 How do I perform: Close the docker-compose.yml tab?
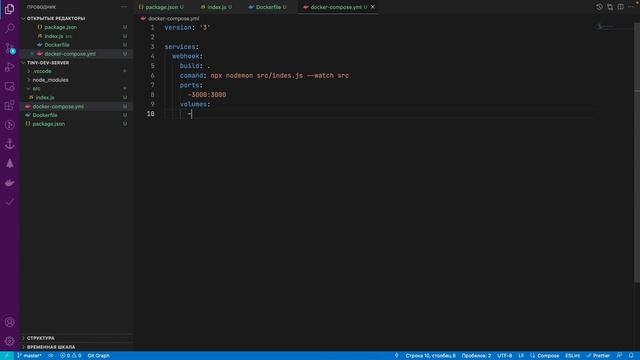[x=373, y=7]
